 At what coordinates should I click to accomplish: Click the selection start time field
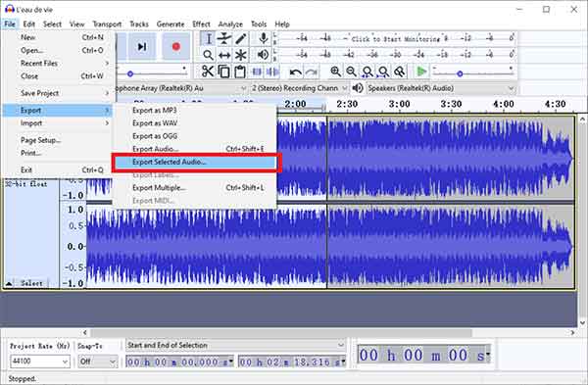tap(179, 362)
